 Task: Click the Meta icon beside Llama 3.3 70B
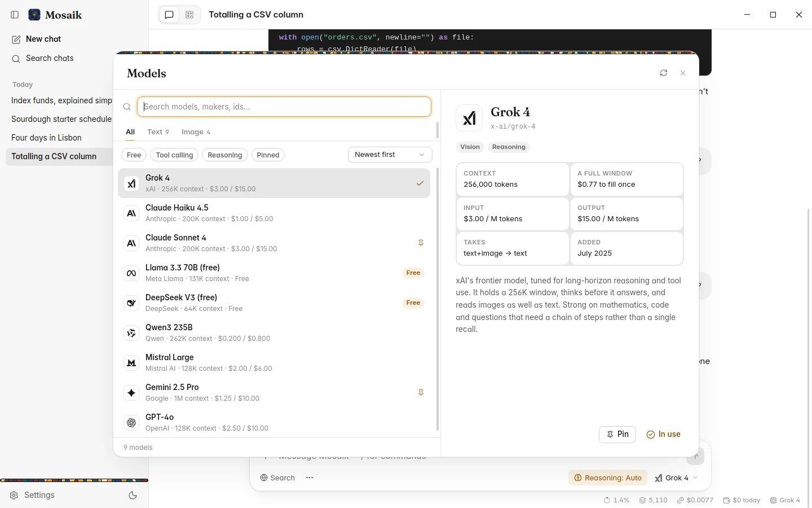click(131, 273)
